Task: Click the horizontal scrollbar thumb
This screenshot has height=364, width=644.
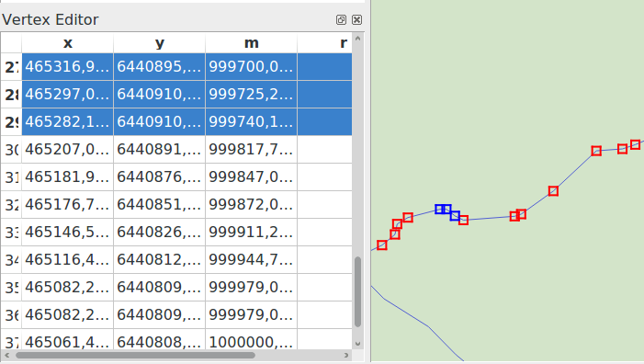Action: pyautogui.click(x=135, y=355)
